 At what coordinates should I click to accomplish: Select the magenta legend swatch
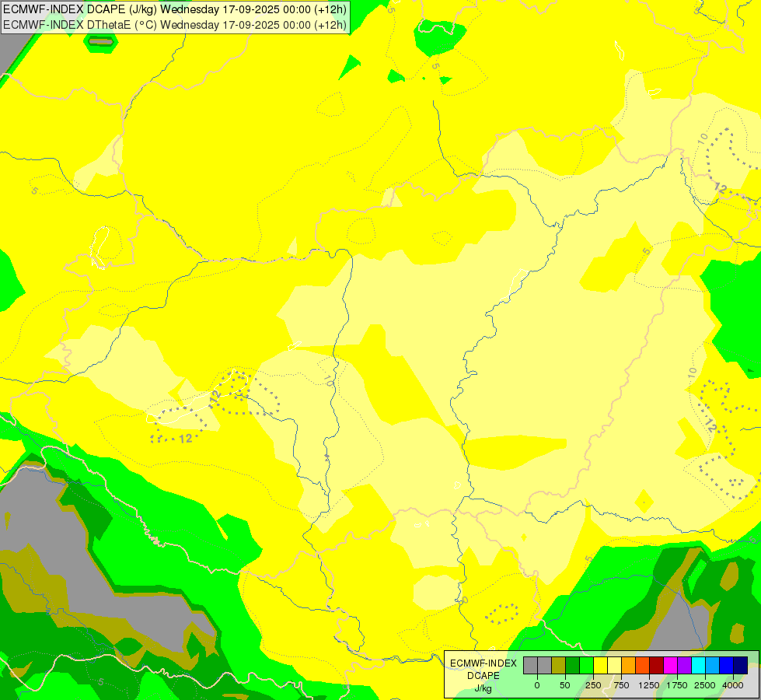click(x=671, y=666)
